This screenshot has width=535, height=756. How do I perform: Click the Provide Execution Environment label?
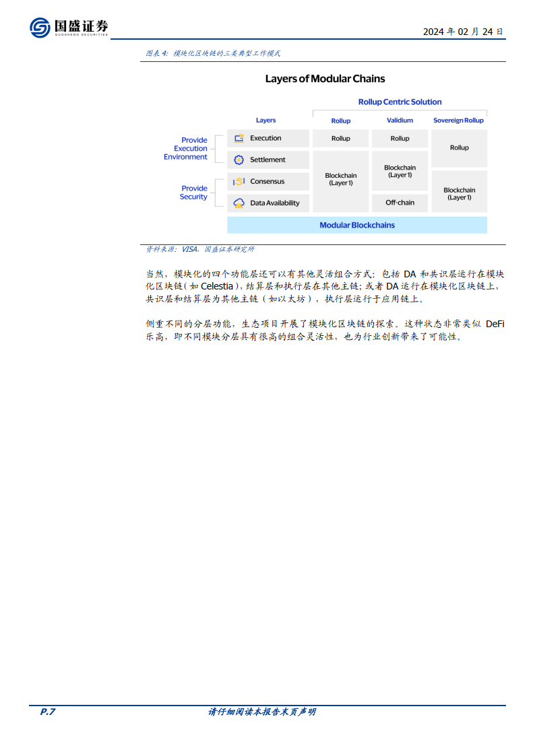[x=185, y=149]
